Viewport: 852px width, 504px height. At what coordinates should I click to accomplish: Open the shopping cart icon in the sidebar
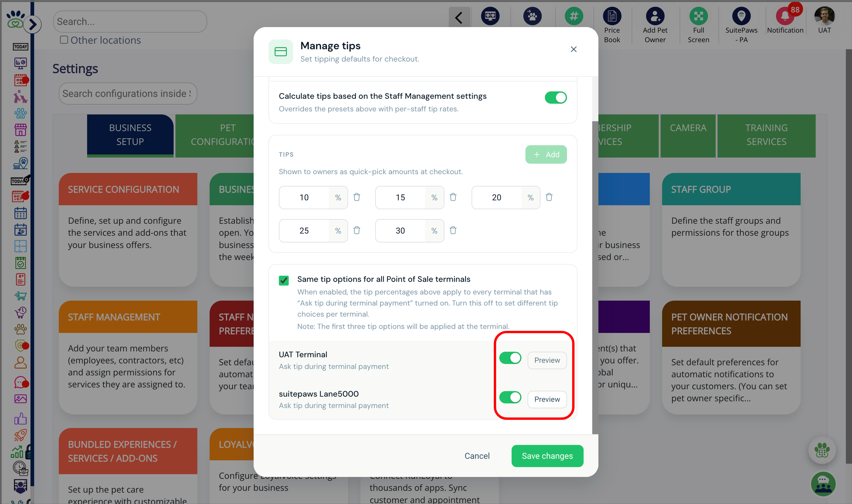click(20, 296)
